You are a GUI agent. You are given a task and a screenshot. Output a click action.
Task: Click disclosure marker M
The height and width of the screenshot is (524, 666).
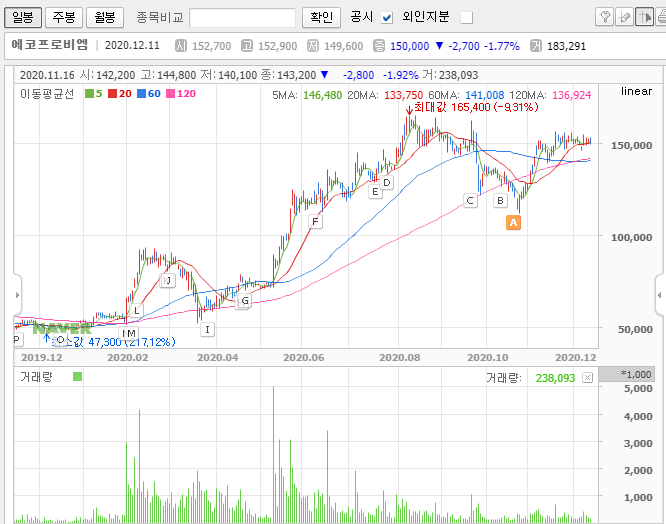131,333
